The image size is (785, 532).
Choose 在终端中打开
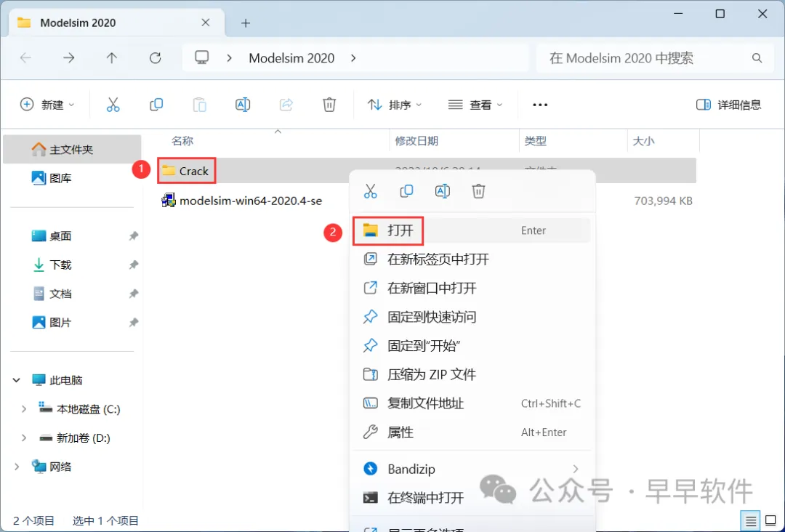tap(472, 498)
